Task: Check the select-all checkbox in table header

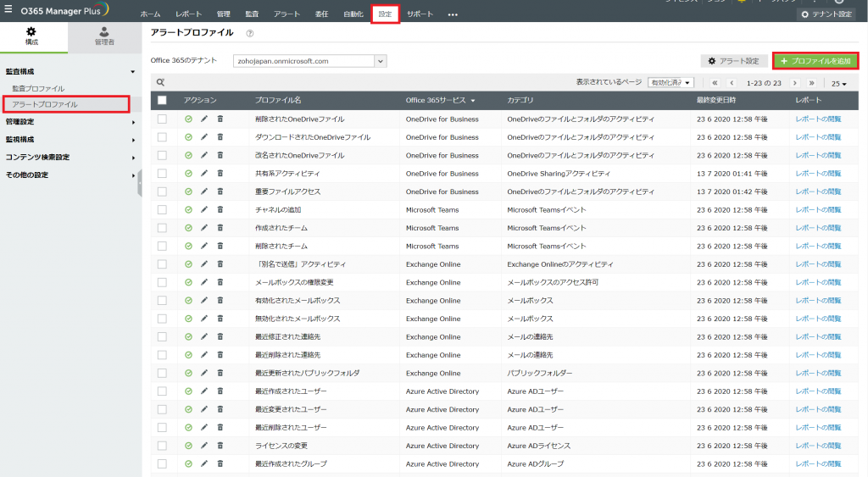Action: pyautogui.click(x=162, y=100)
